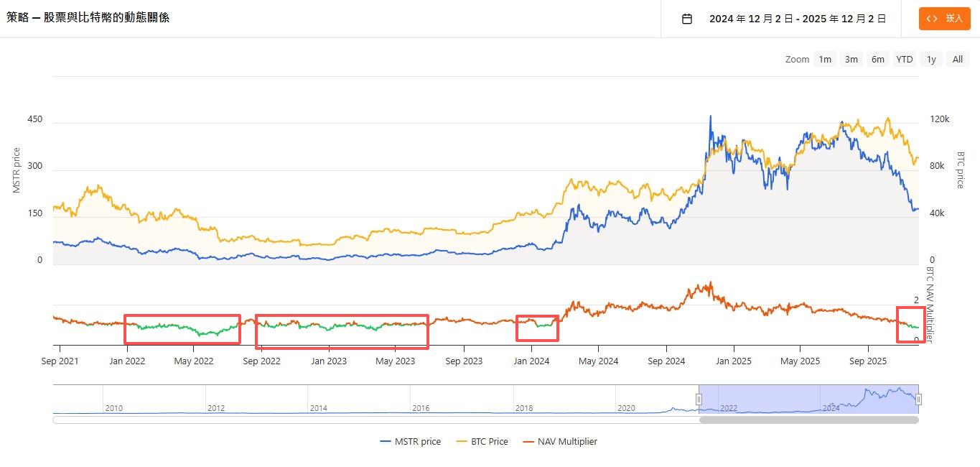Toggle MSTR price series in legend
The height and width of the screenshot is (467, 980).
tap(417, 442)
